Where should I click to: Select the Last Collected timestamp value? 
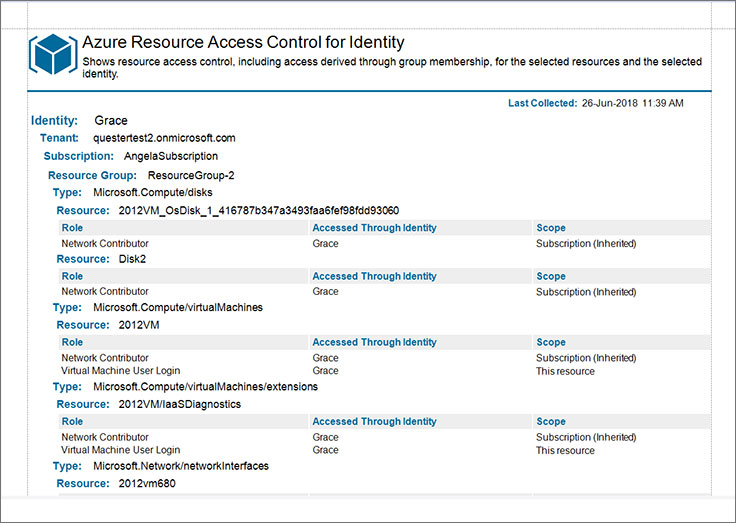coord(632,103)
